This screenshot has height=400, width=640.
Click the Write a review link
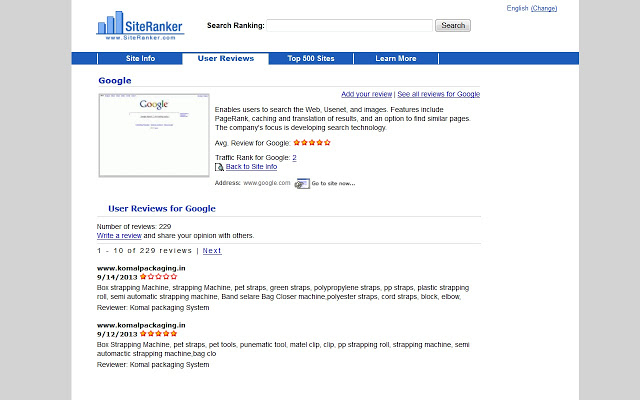coord(119,236)
